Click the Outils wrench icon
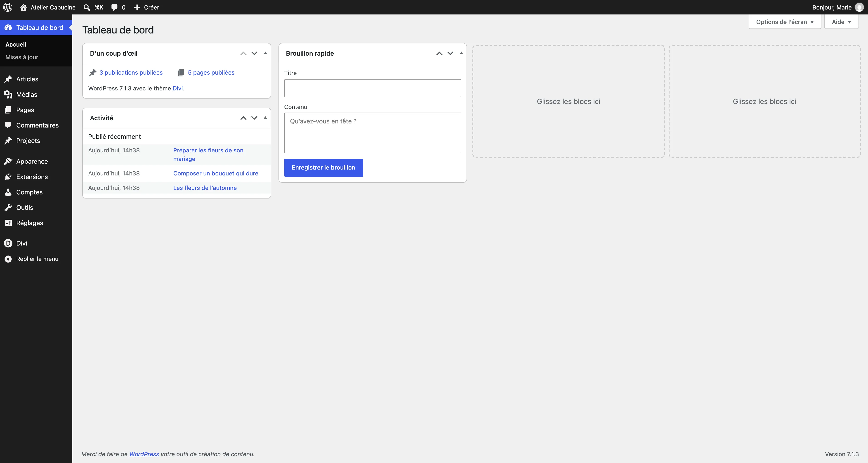868x463 pixels. click(x=8, y=208)
